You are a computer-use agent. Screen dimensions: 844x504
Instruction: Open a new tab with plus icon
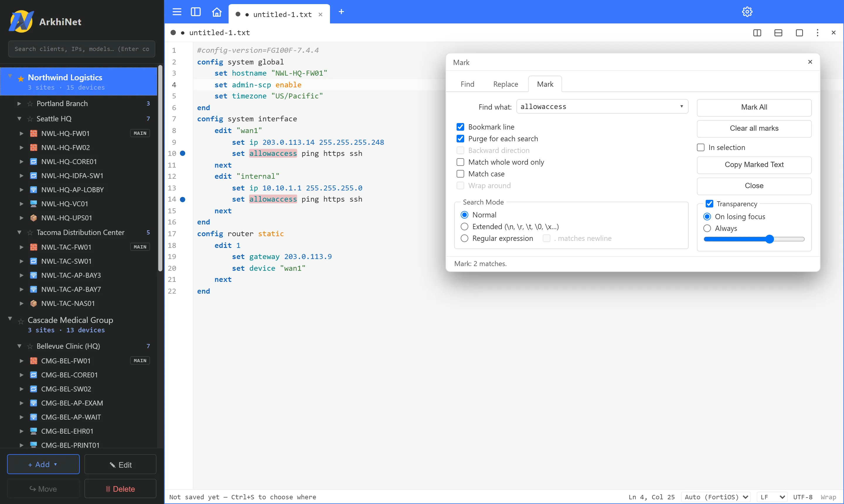[x=341, y=12]
